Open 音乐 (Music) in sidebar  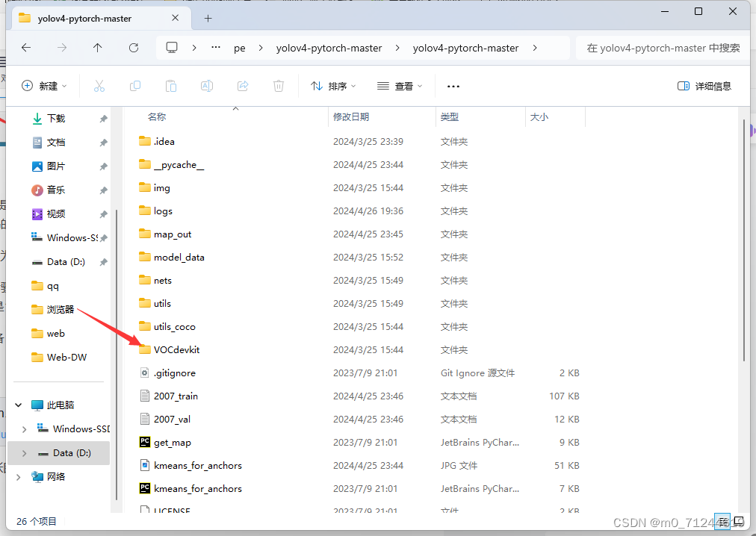click(55, 190)
